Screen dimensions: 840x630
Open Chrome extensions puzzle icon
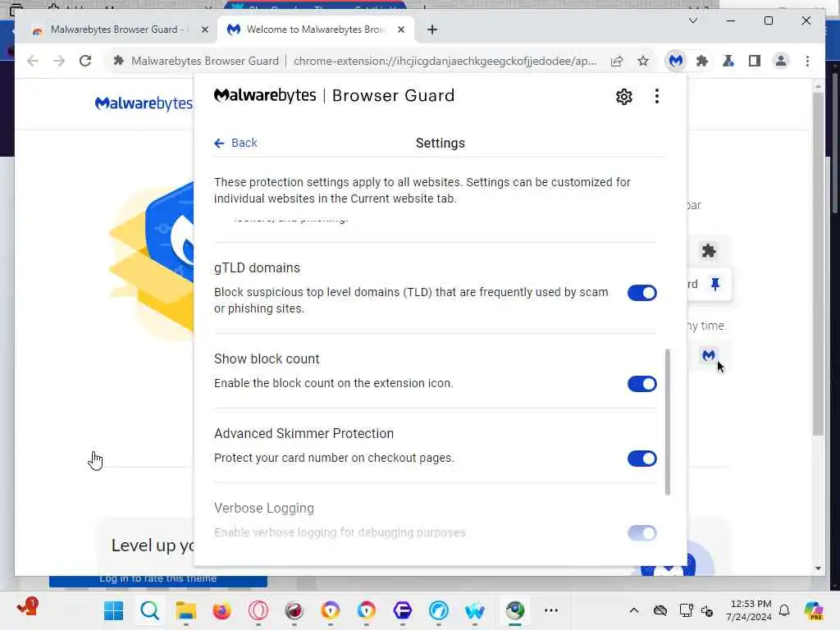(702, 61)
